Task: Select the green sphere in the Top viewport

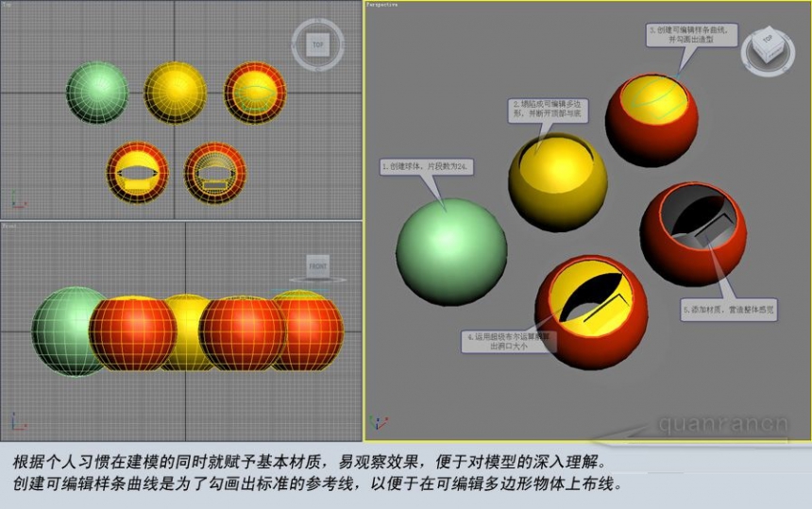Action: point(97,93)
